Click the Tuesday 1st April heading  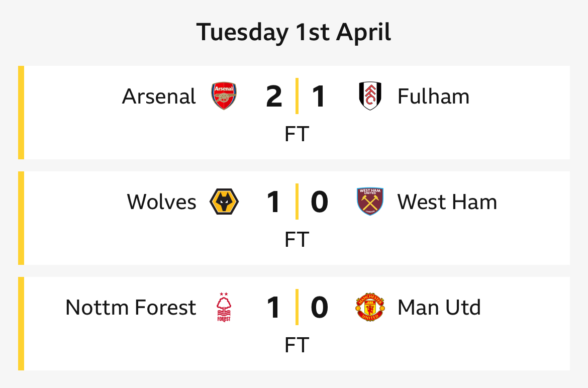click(x=293, y=32)
